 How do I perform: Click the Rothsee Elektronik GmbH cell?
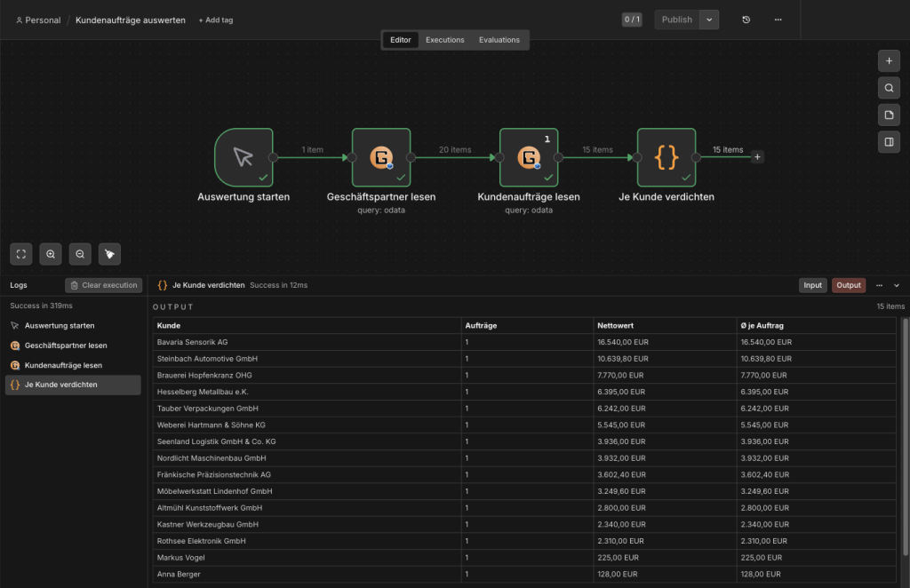pos(307,541)
